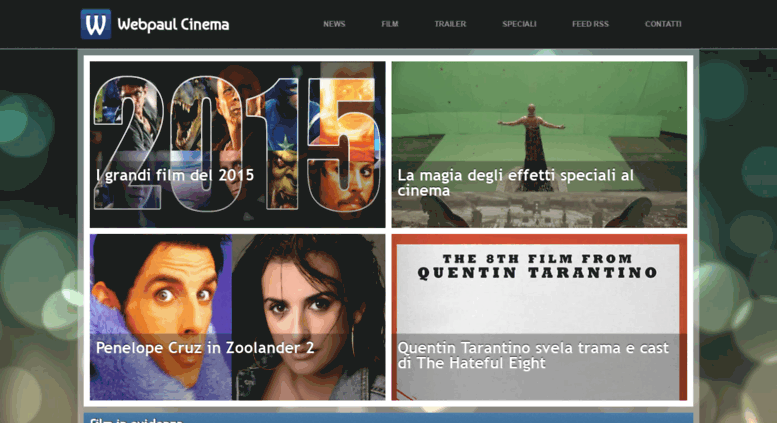Open the FEED RSS link
Image resolution: width=777 pixels, height=423 pixels.
pyautogui.click(x=590, y=24)
